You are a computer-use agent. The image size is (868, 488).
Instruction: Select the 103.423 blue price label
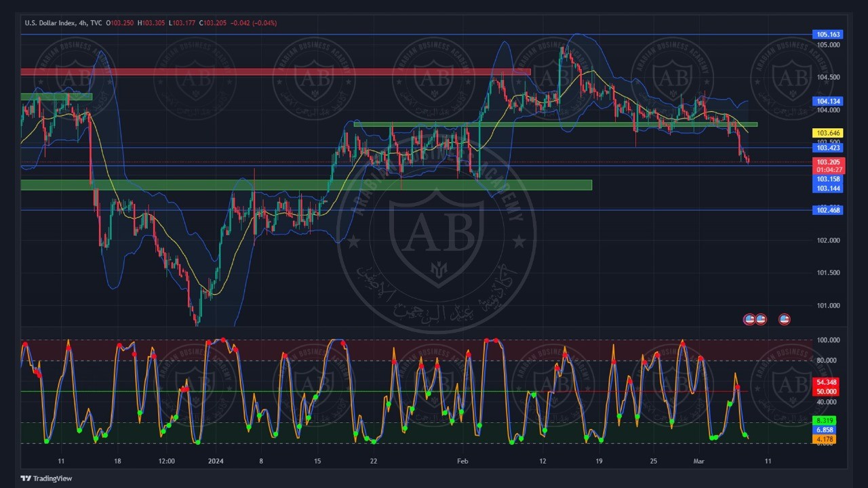point(828,148)
